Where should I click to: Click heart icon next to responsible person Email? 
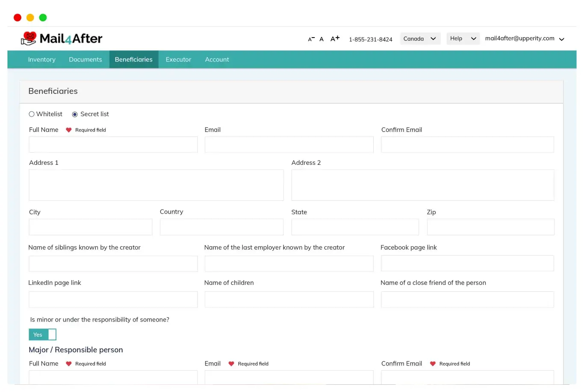click(x=231, y=364)
